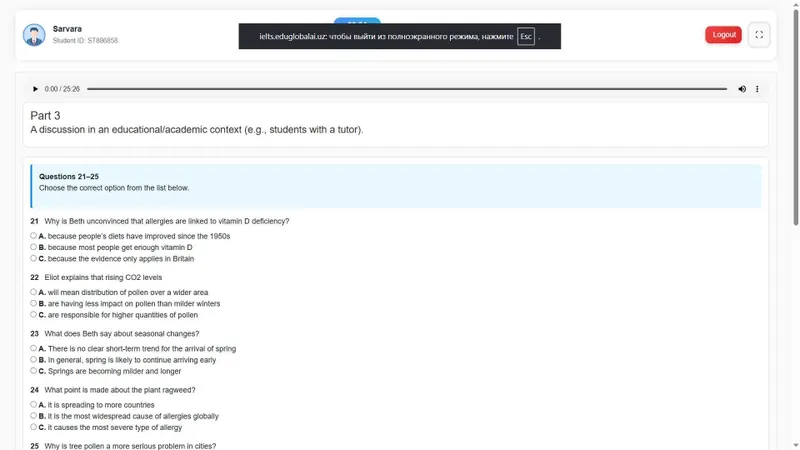Viewport: 800px width, 450px height.
Task: Click the student name 'Sarvara'
Action: [67, 29]
